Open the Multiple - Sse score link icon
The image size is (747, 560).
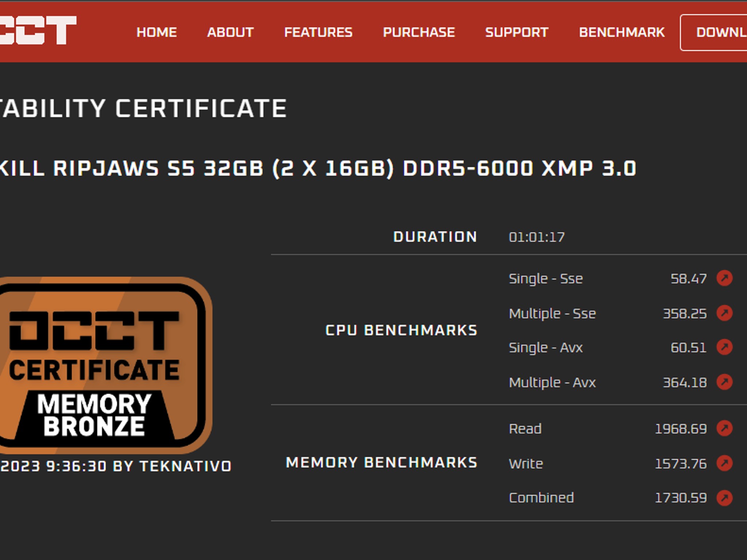(x=724, y=313)
